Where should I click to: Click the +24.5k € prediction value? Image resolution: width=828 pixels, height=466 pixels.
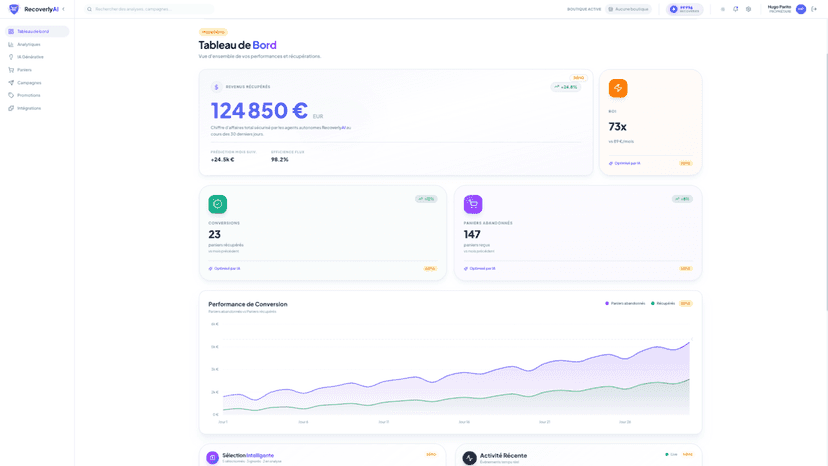click(222, 160)
